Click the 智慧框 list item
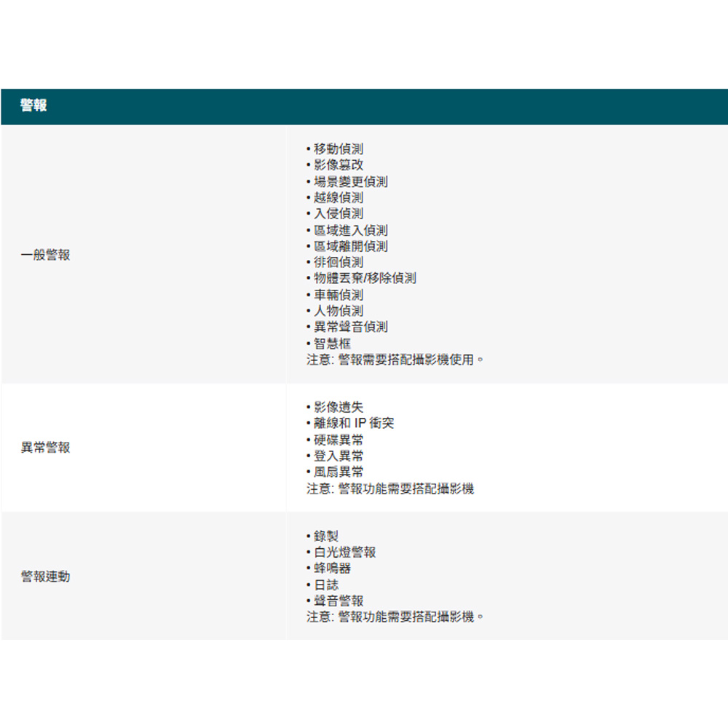 coord(332,344)
